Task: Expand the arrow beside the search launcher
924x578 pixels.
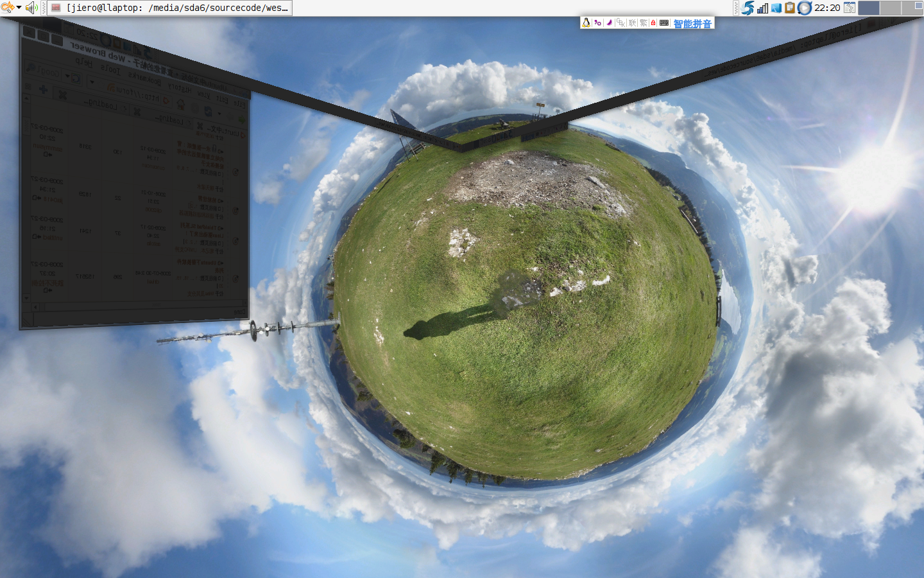Action: (x=19, y=8)
